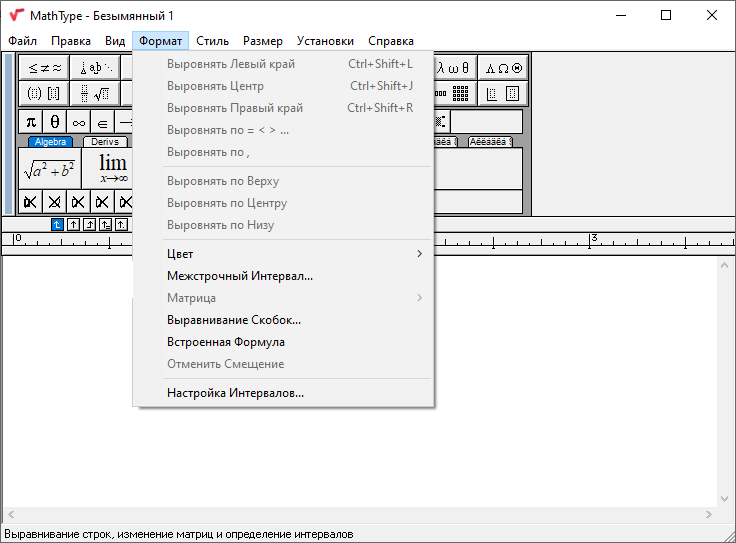Insert the limit x→∞ template
Viewport: 736px width, 543px height.
112,168
